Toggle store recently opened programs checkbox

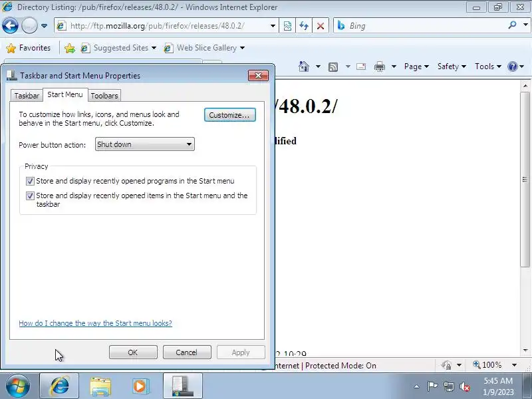(30, 181)
